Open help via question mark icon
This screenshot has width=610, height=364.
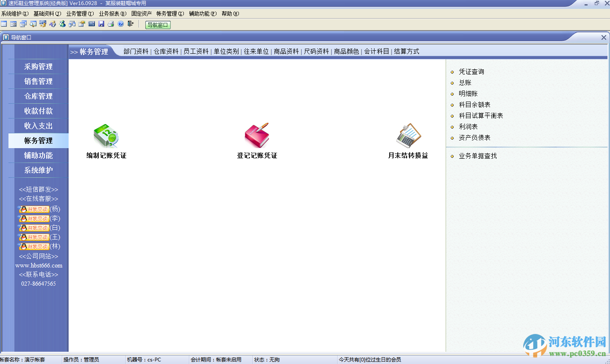[121, 24]
